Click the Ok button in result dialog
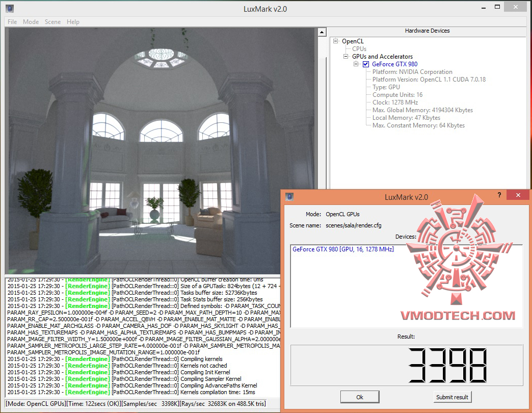This screenshot has width=532, height=413. click(x=360, y=397)
